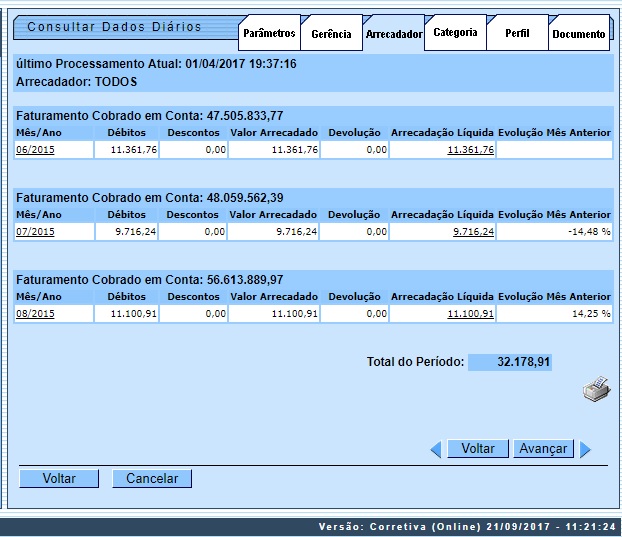Viewport: 622px width, 537px height.
Task: Open the 06/2015 month link
Action: pyautogui.click(x=35, y=150)
